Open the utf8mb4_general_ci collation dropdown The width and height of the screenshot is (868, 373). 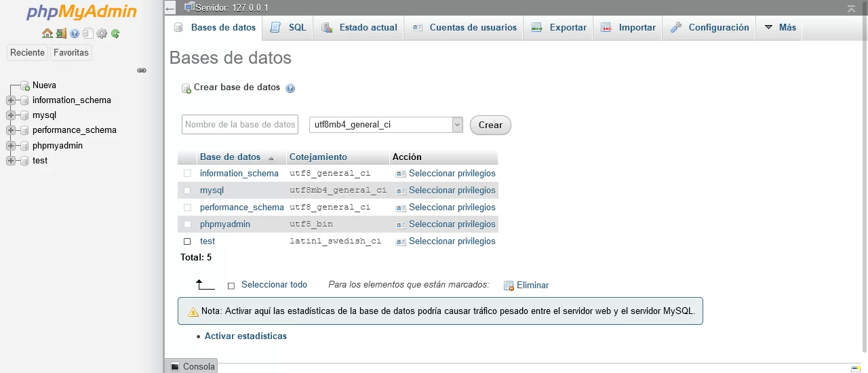[x=386, y=125]
